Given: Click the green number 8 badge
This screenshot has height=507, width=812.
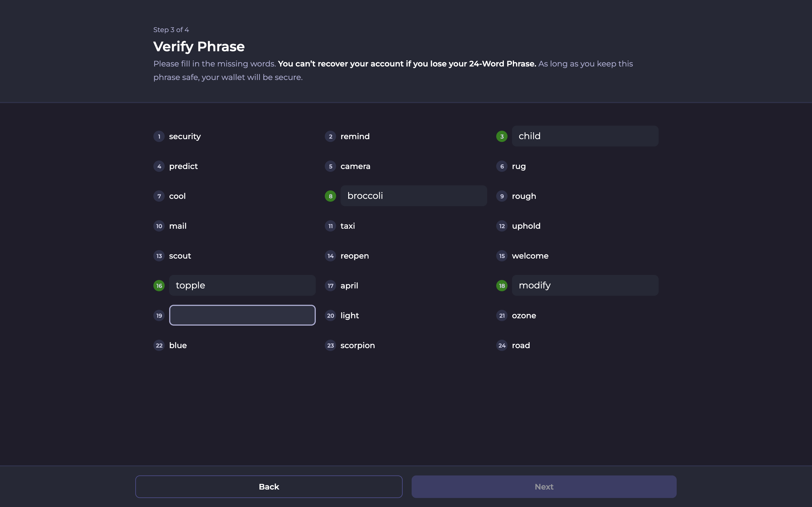Looking at the screenshot, I should pos(330,196).
